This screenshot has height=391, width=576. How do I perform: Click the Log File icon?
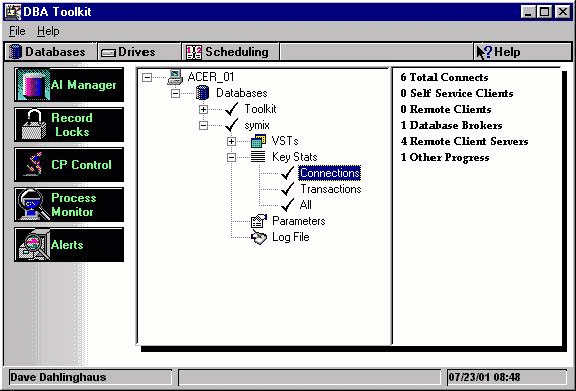pyautogui.click(x=259, y=237)
